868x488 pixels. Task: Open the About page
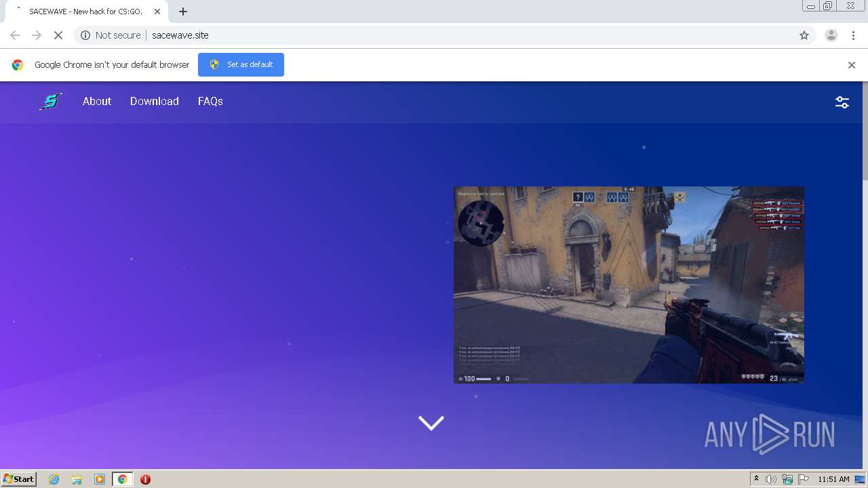pos(97,101)
